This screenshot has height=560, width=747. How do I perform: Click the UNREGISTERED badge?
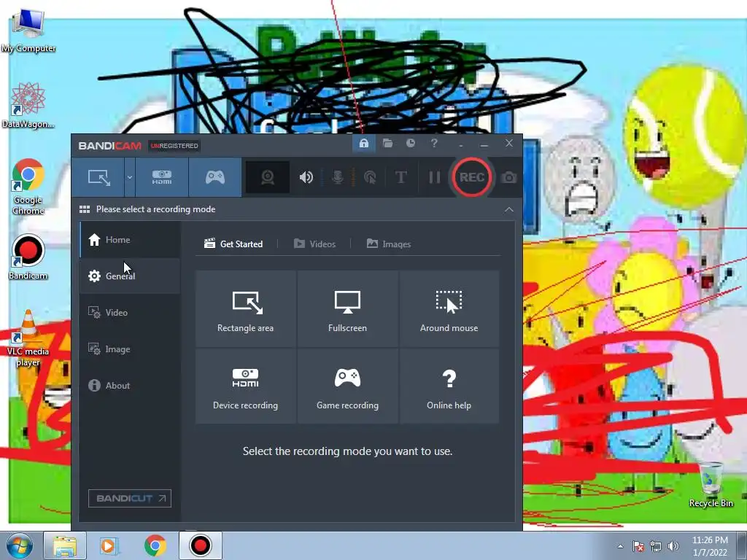tap(174, 146)
